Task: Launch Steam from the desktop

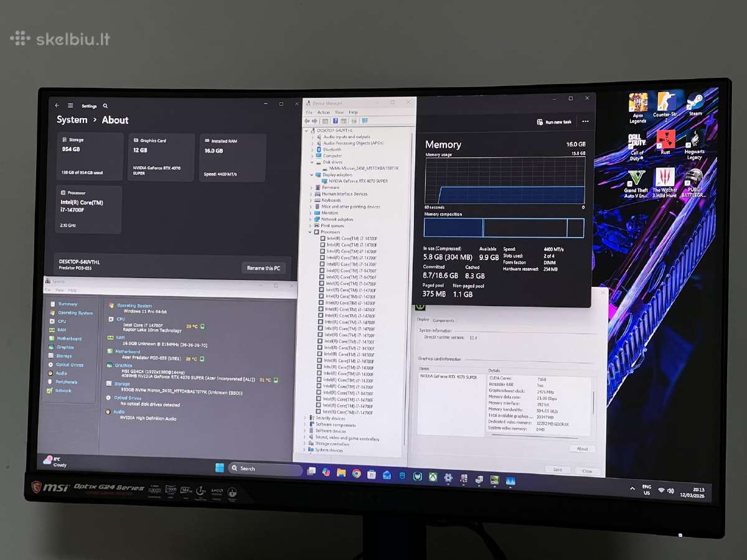Action: (x=695, y=105)
